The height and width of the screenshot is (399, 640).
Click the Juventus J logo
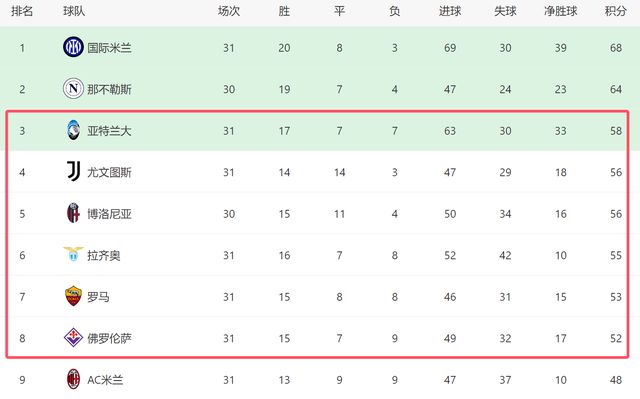pos(73,171)
